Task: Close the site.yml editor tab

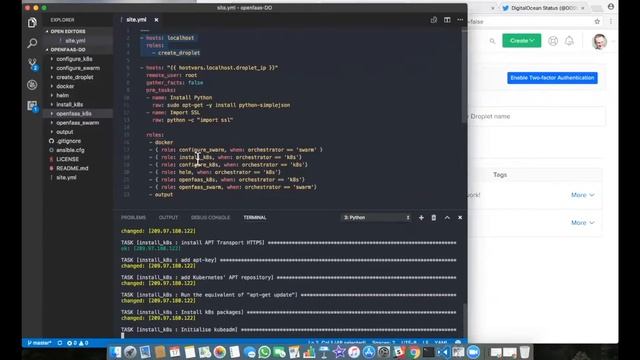Action: 156,20
